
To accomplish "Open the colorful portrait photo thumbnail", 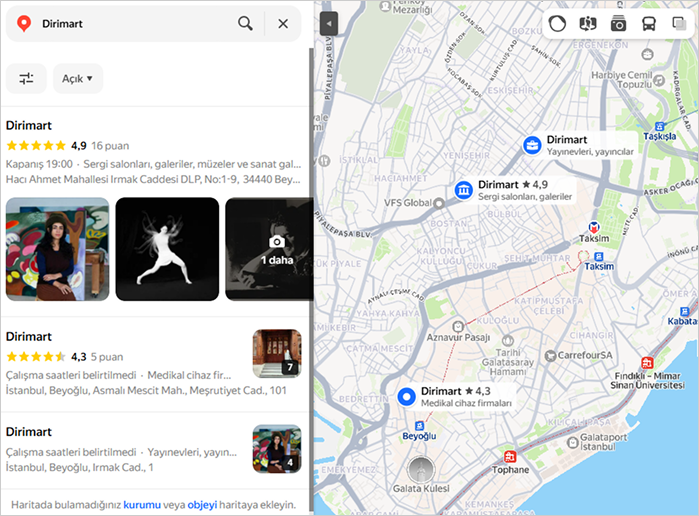I will point(58,249).
